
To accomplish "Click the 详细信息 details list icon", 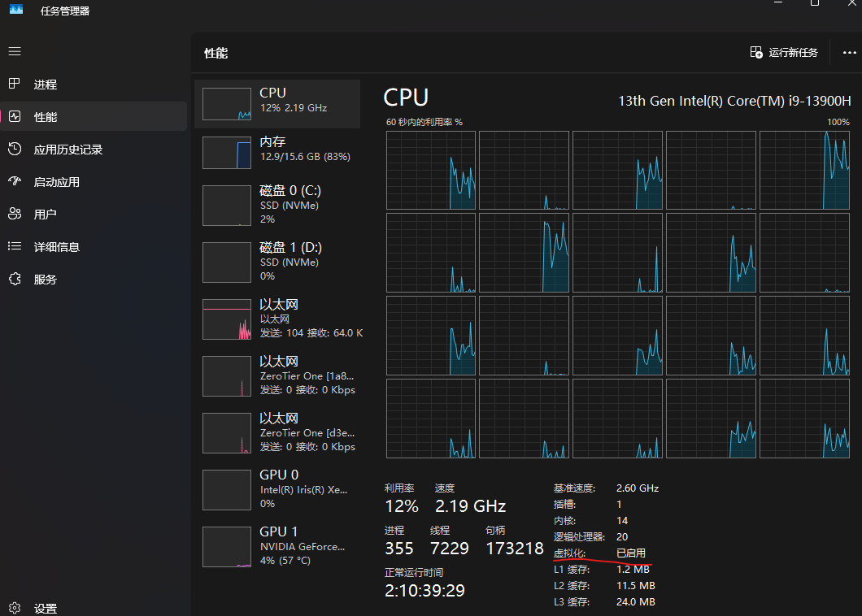I will (x=15, y=246).
